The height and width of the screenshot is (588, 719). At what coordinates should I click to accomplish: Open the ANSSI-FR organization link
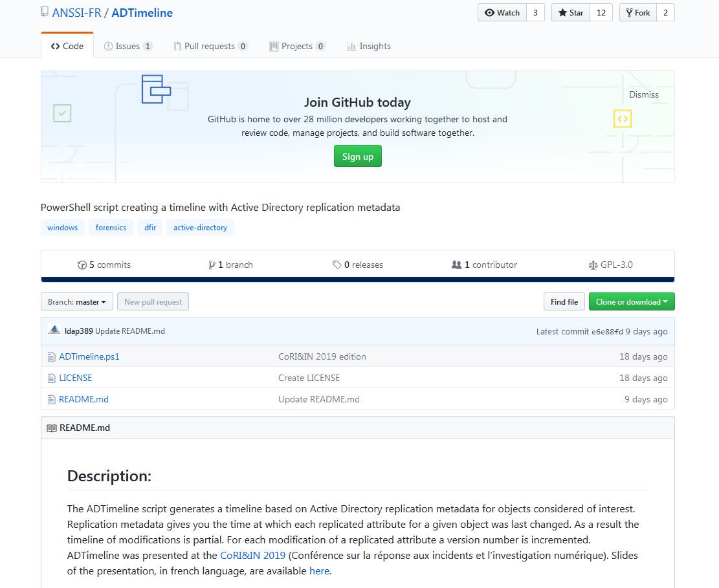tap(76, 13)
